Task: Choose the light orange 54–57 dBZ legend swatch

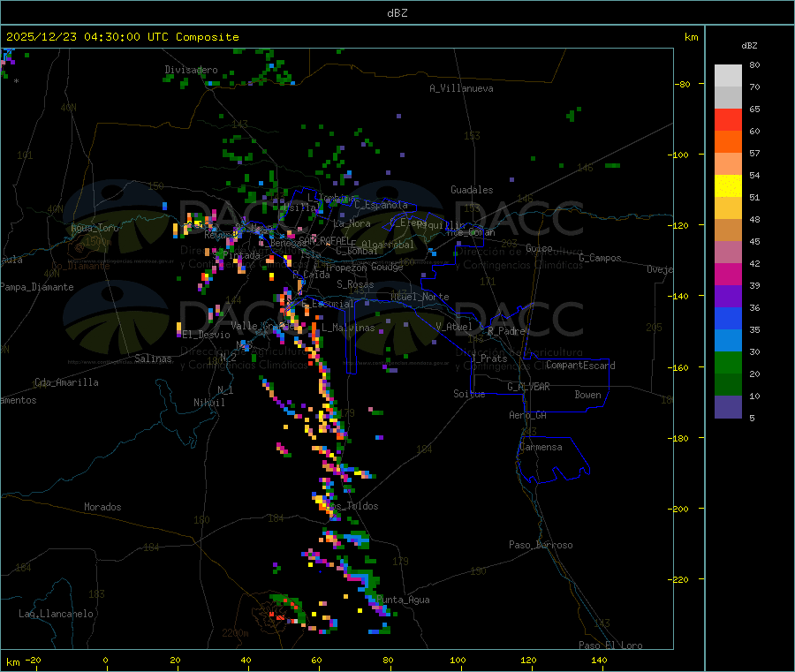Action: pyautogui.click(x=728, y=164)
